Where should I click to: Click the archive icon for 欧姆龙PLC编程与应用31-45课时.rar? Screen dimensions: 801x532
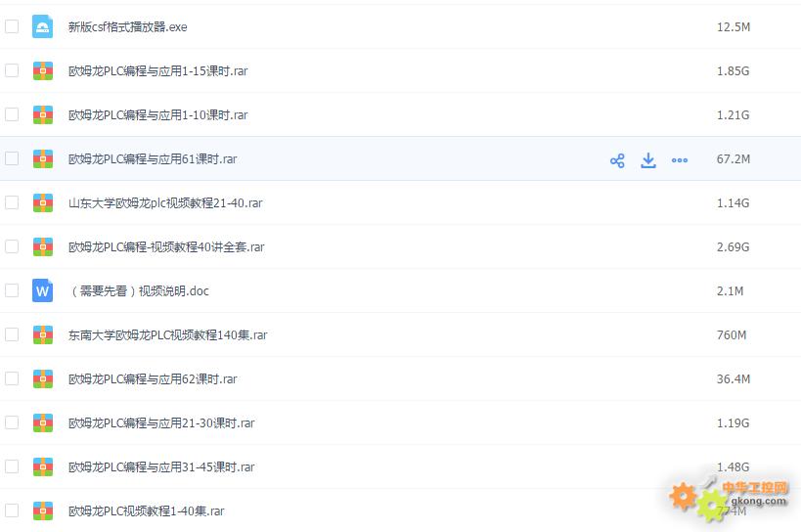click(43, 466)
